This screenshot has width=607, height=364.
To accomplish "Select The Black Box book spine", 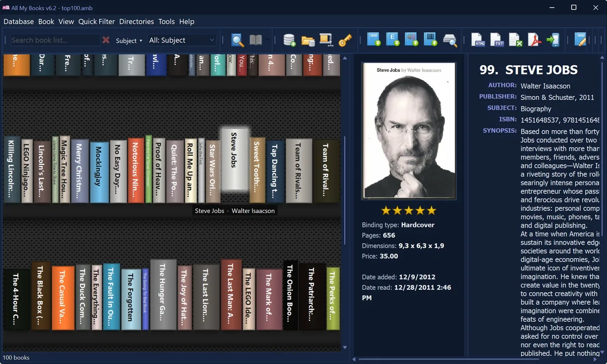I will pyautogui.click(x=40, y=296).
